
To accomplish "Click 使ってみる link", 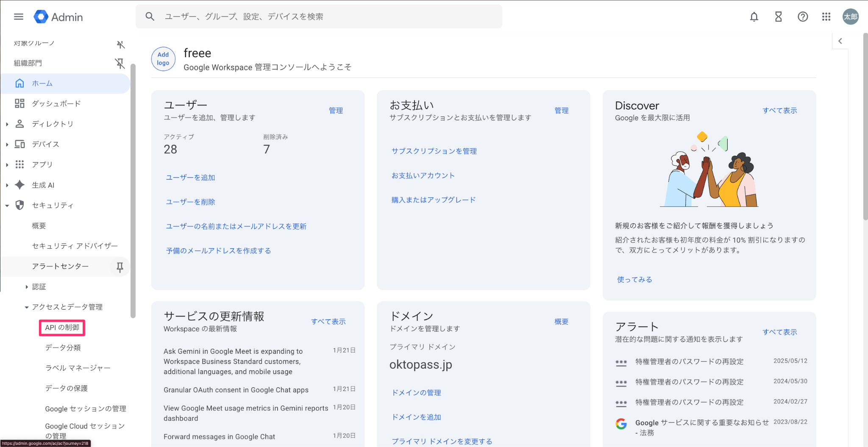I will tap(634, 279).
